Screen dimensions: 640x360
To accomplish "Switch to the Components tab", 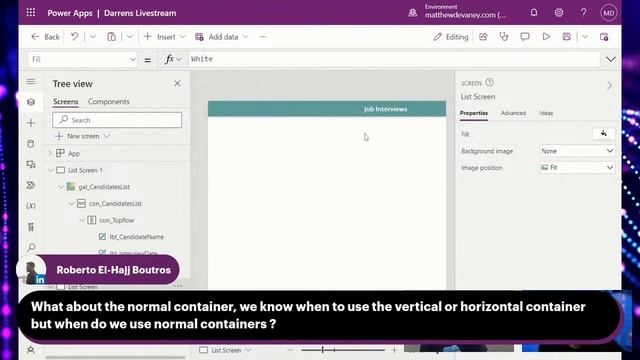I will 109,102.
